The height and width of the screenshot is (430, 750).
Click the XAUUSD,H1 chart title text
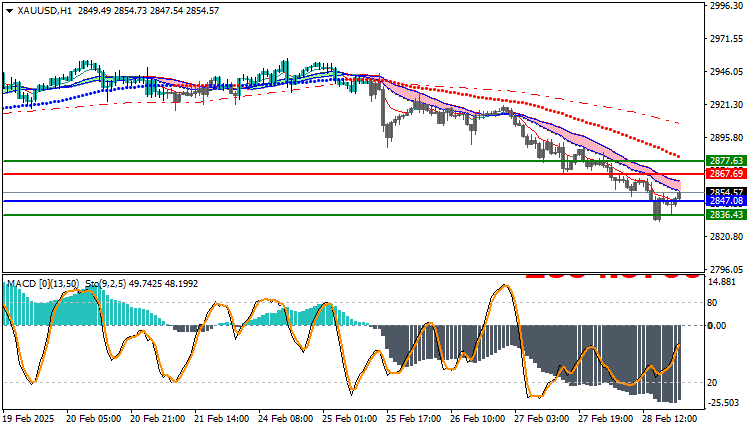coord(44,11)
